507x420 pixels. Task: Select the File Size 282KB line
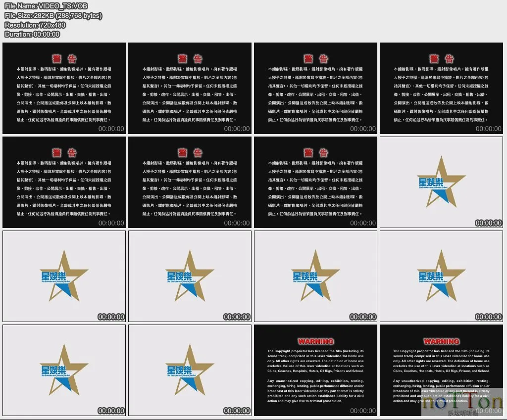53,16
